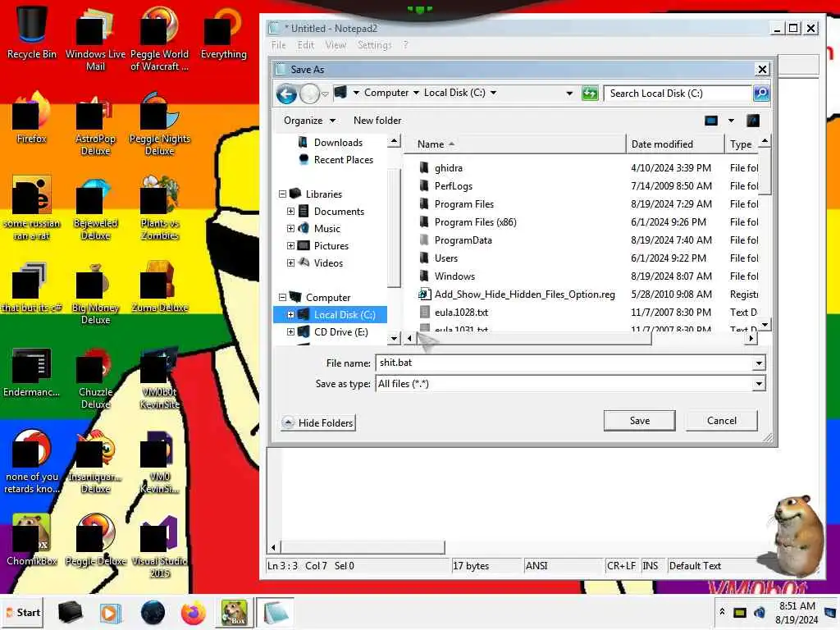
Task: Select the Visual Studio 2015 desktop icon
Action: (159, 546)
